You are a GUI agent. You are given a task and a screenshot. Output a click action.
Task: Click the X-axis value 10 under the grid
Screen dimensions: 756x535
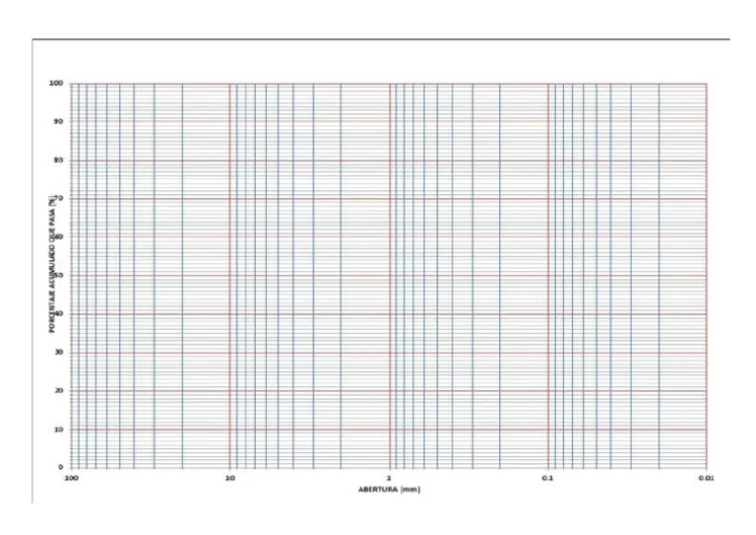pyautogui.click(x=230, y=478)
